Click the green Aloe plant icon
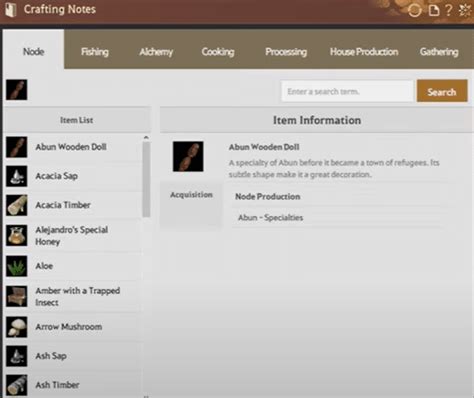 click(x=16, y=266)
